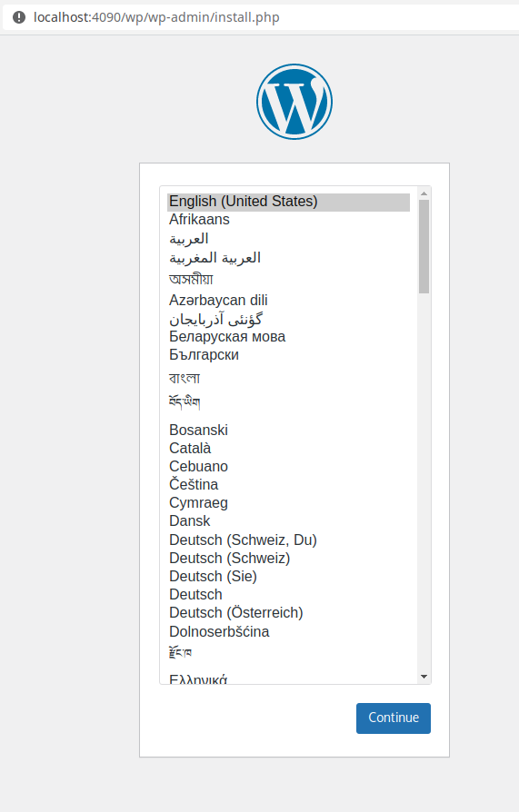The image size is (519, 812).
Task: Select Deutsch (Schweiz, Du) option
Action: [289, 540]
